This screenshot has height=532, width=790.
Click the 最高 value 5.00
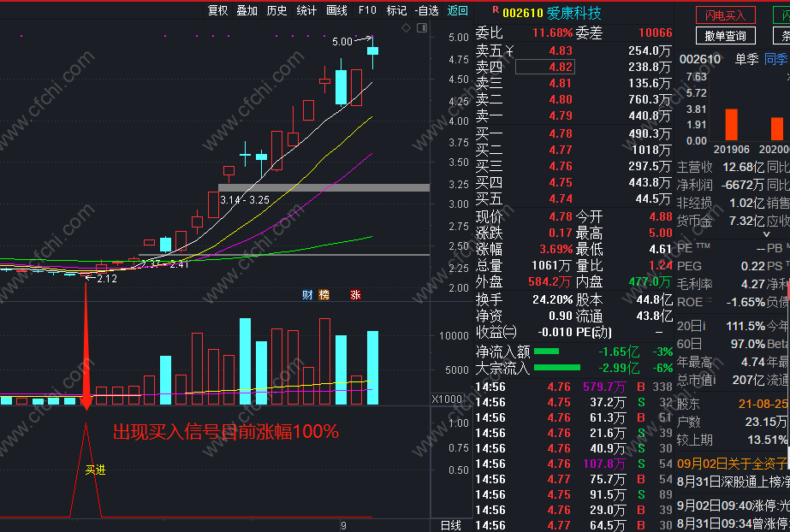[661, 233]
